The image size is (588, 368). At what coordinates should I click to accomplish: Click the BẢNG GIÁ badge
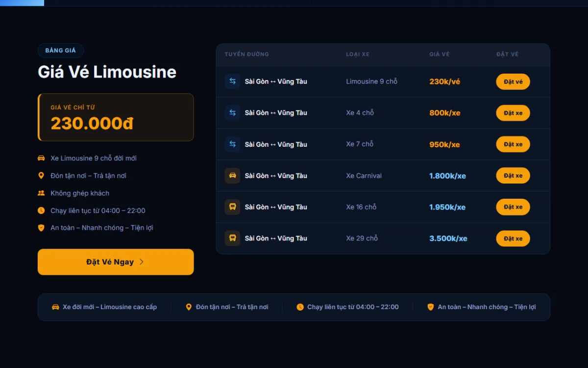click(x=61, y=51)
